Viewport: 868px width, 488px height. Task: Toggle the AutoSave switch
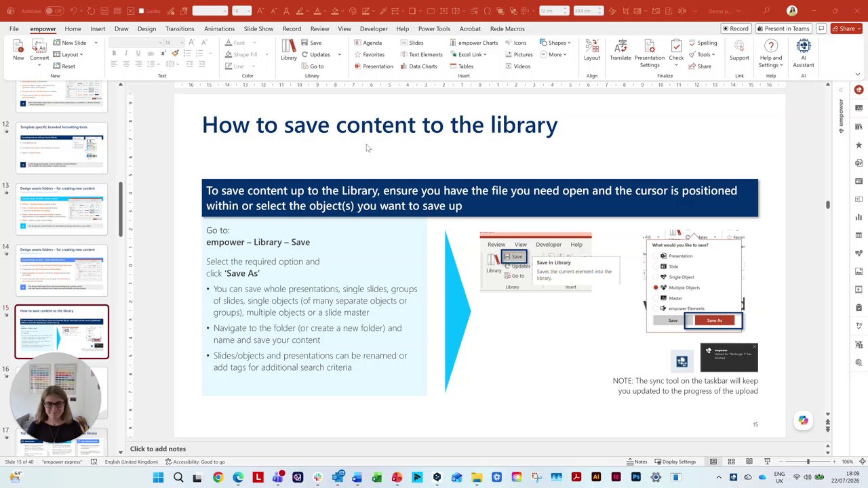[54, 11]
